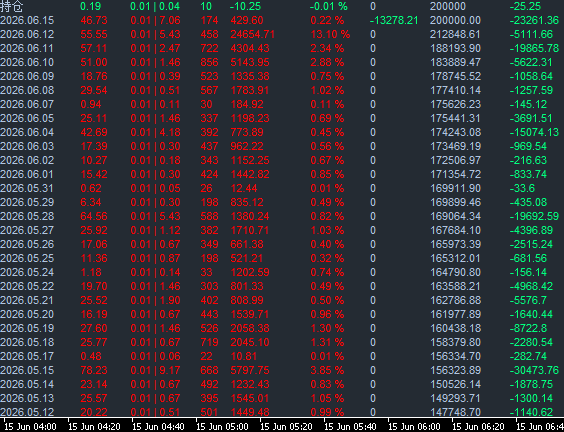
Task: Click lot range 0.01 | 1.90
Action: pos(155,301)
